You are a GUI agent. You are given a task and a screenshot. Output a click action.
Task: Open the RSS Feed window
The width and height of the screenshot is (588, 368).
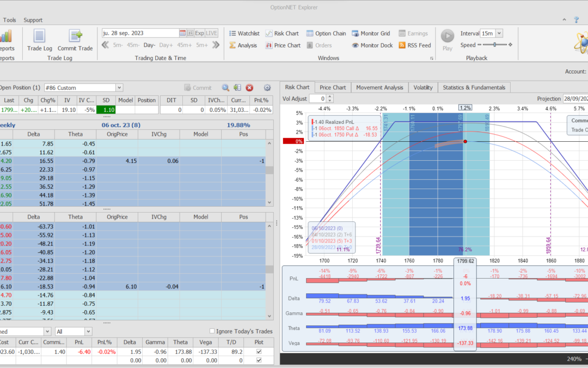pyautogui.click(x=415, y=45)
